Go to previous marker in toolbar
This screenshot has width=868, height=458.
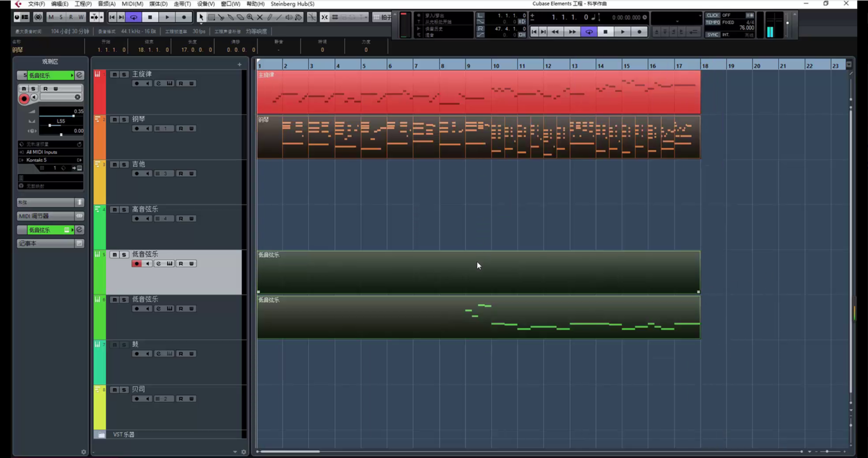coord(112,17)
